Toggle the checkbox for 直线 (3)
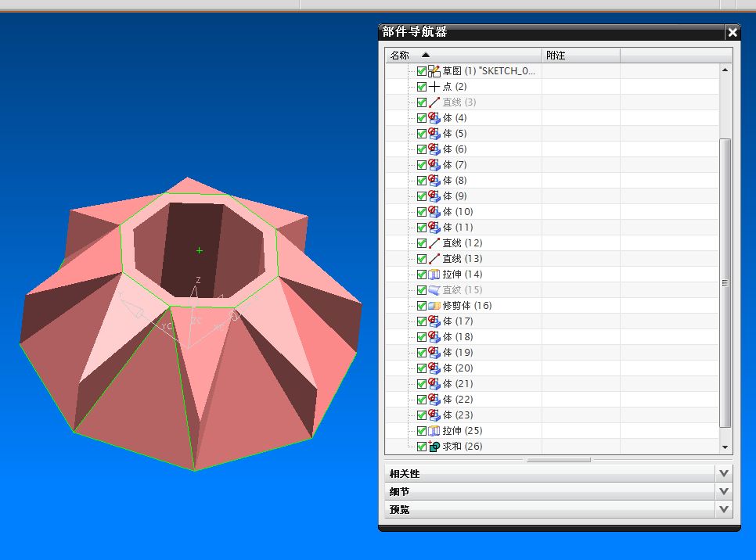Screen dimensions: 756x560 pyautogui.click(x=421, y=102)
